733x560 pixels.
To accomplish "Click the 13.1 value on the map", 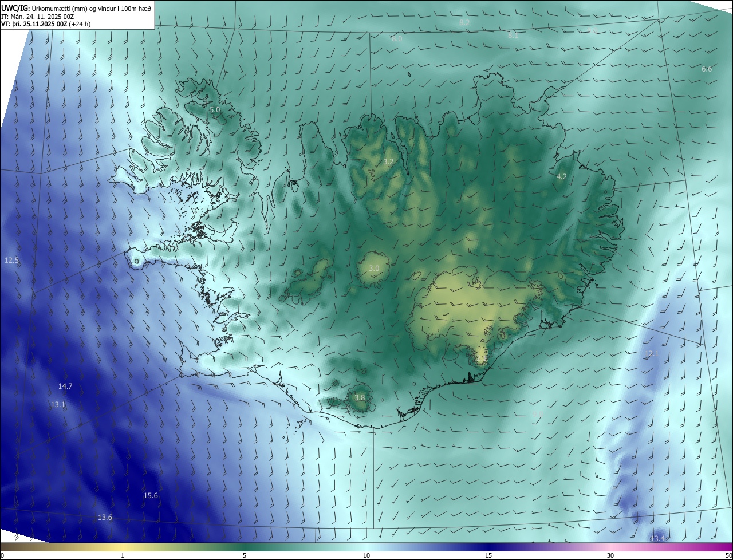I will [x=58, y=405].
